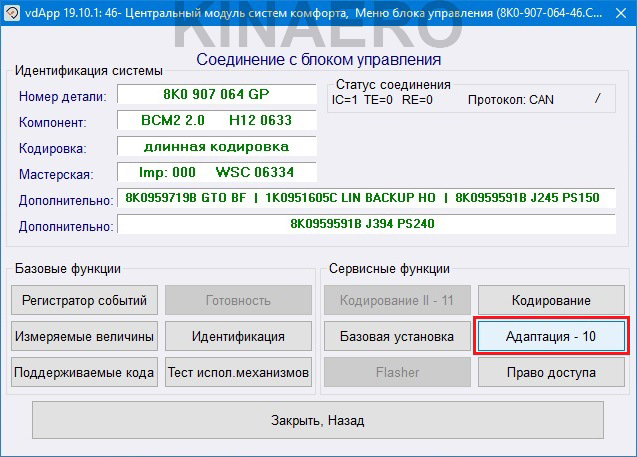Click the Сервисные функции group title

389,269
